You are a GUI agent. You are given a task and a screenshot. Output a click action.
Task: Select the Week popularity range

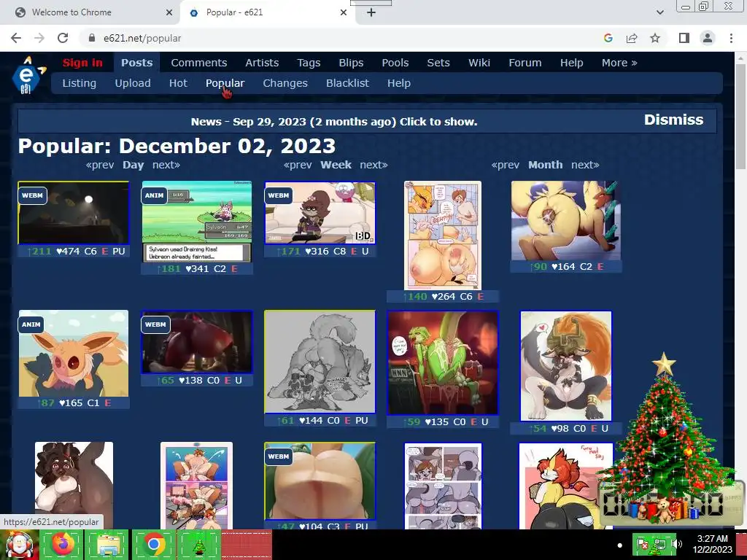point(336,165)
